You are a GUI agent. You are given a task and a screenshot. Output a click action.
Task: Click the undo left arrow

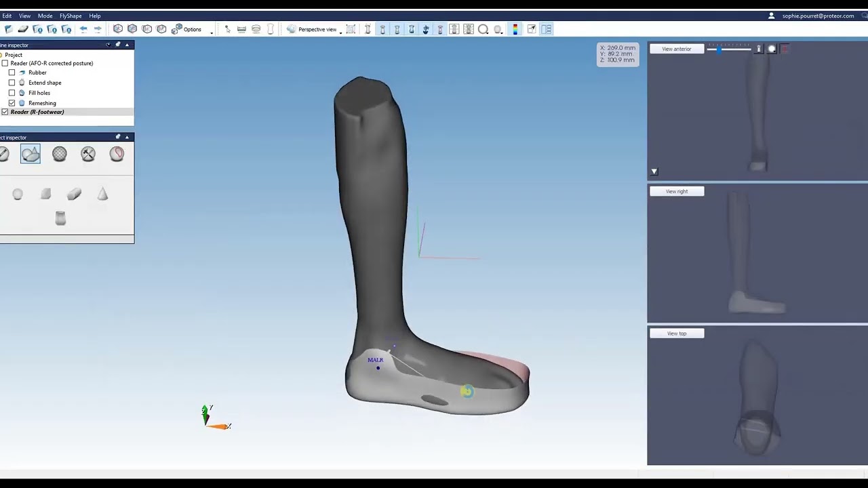83,29
